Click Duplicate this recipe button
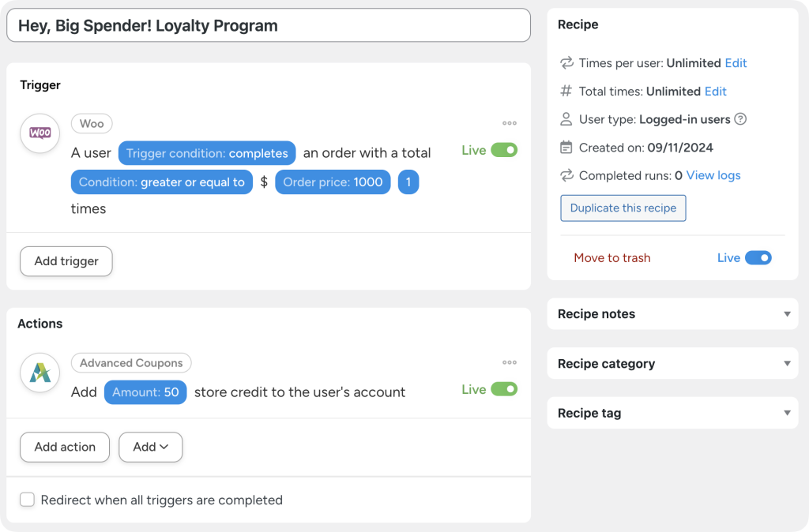809x532 pixels. click(623, 208)
